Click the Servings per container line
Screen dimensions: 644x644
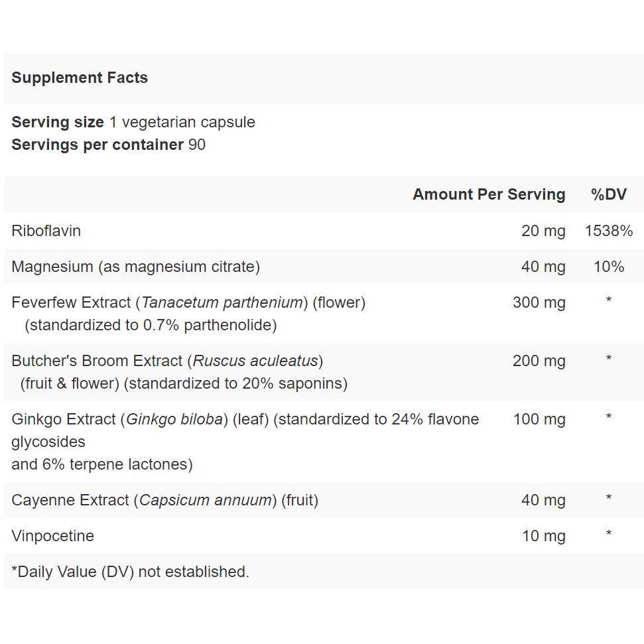108,145
